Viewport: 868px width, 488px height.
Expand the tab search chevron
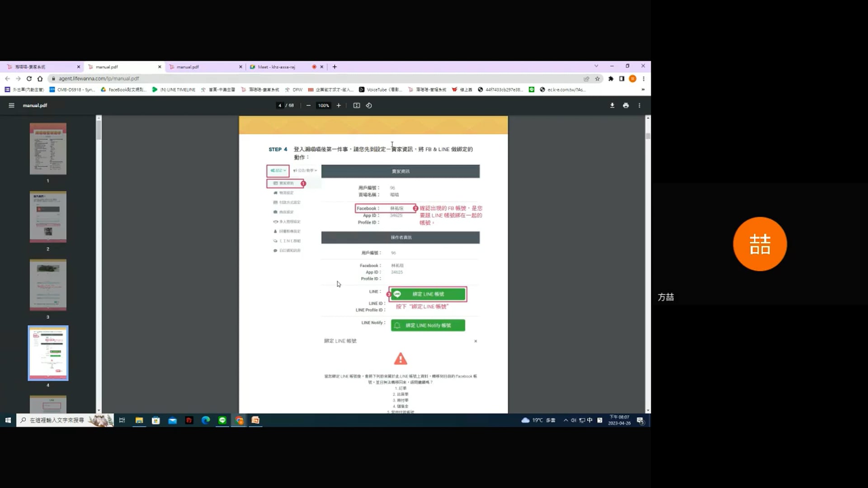(x=596, y=66)
